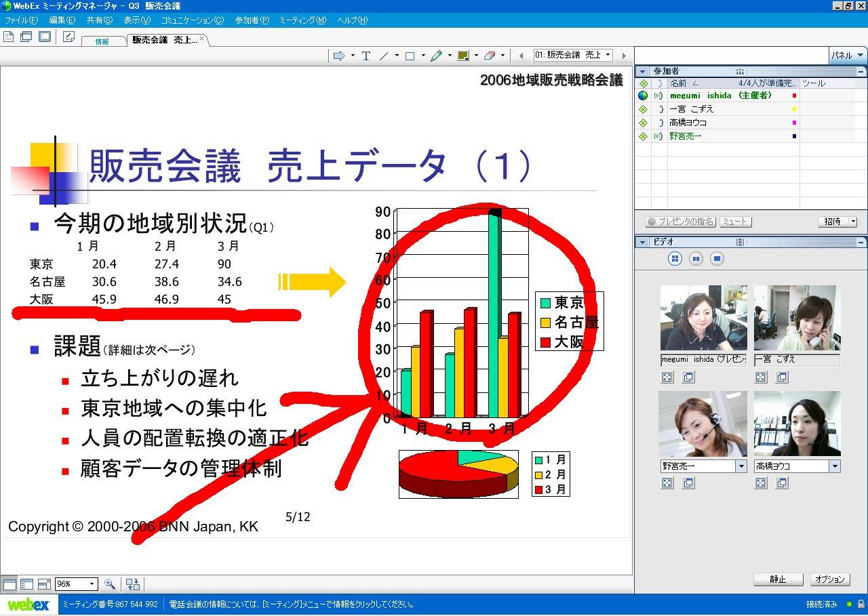The image size is (868, 616).
Task: Go to next slide arrow
Action: coord(624,56)
